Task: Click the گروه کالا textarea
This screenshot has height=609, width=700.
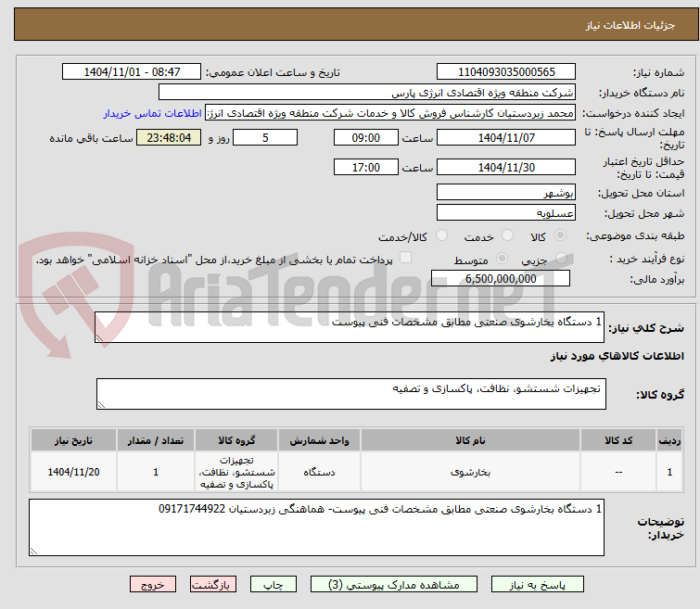Action: (351, 394)
